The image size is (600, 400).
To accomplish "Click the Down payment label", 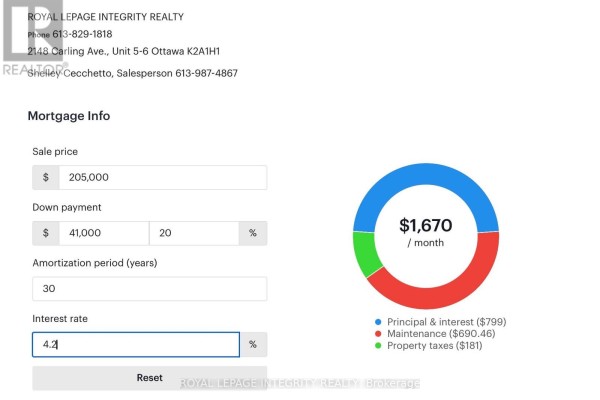I will [67, 207].
